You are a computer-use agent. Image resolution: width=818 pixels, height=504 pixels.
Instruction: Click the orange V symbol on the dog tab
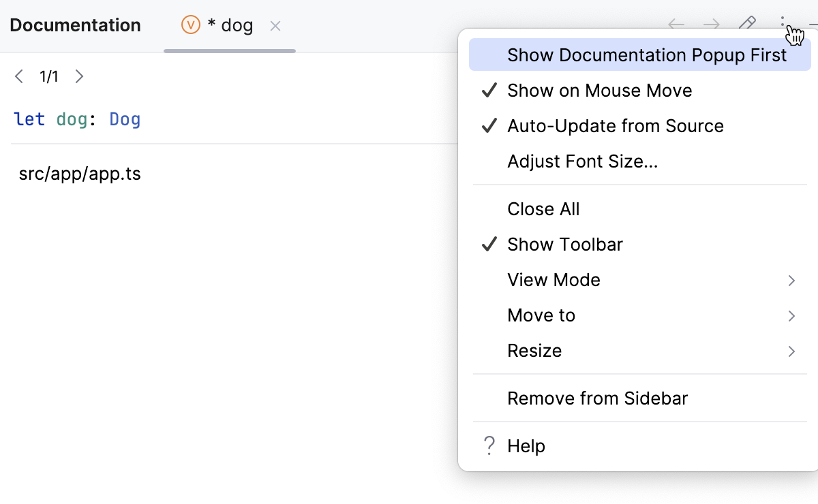(x=189, y=25)
